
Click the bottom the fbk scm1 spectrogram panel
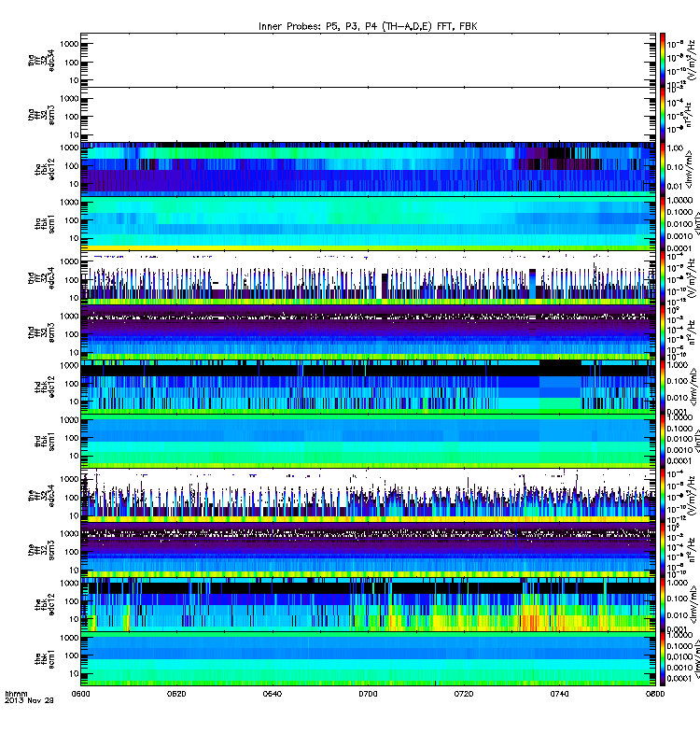point(368,659)
